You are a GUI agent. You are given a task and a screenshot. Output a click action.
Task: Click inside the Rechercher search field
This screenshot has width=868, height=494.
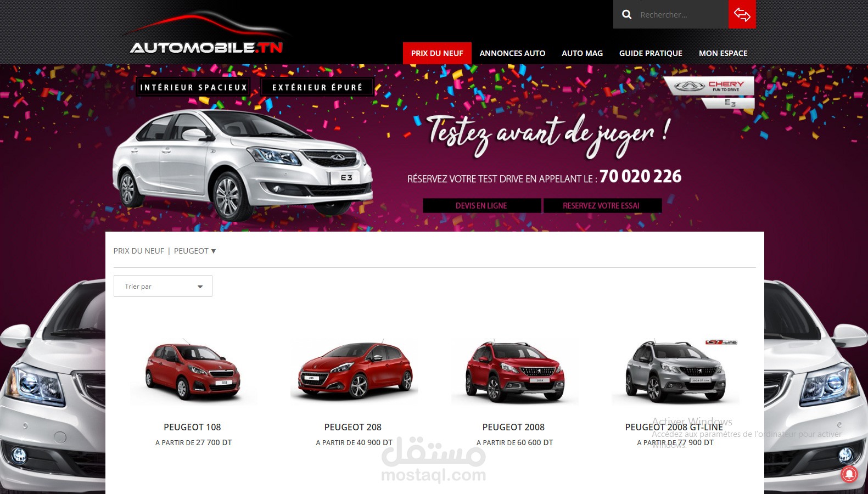(x=681, y=15)
